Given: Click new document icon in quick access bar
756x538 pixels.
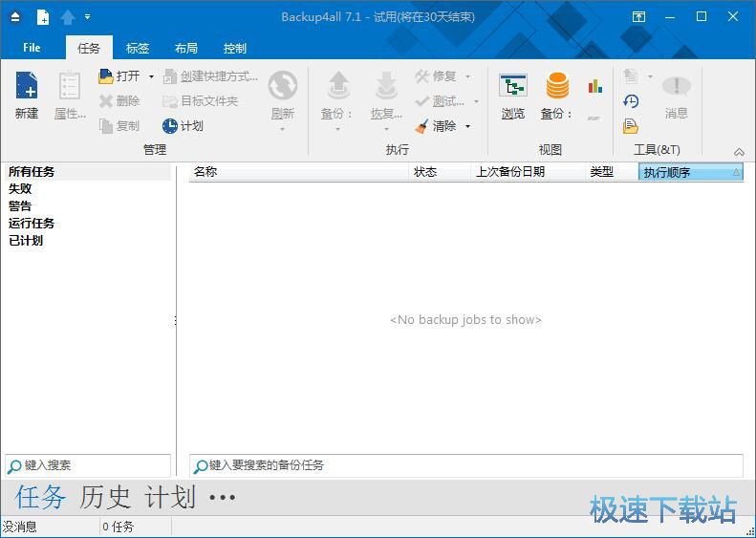Looking at the screenshot, I should 43,17.
